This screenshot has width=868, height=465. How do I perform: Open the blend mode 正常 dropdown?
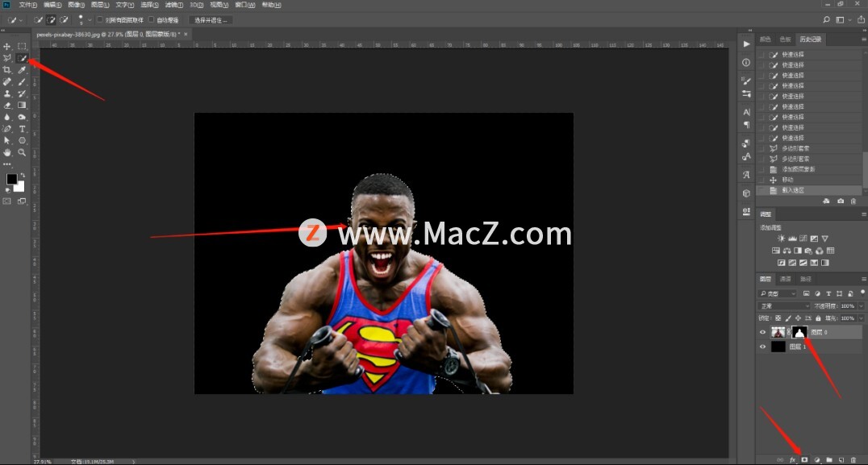784,306
